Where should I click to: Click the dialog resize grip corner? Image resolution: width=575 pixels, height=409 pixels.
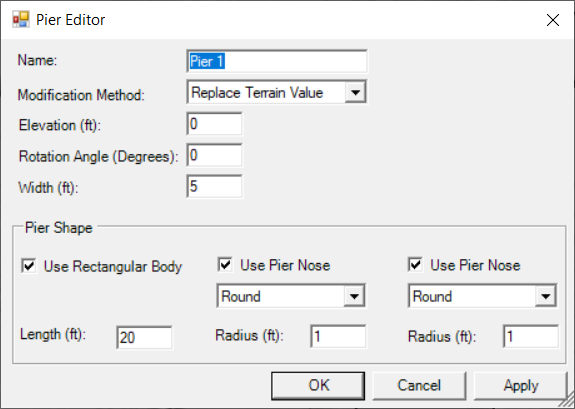point(567,401)
